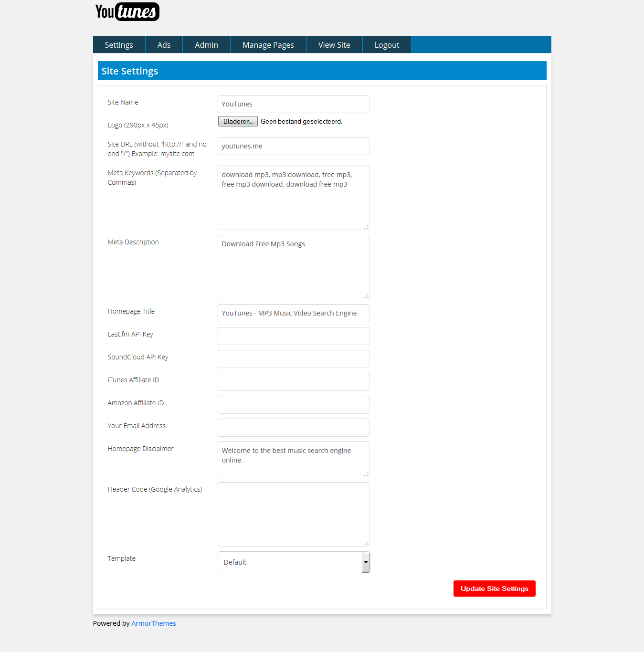Click into Homepage Disclaimer textarea
Image resolution: width=644 pixels, height=652 pixels.
click(294, 459)
